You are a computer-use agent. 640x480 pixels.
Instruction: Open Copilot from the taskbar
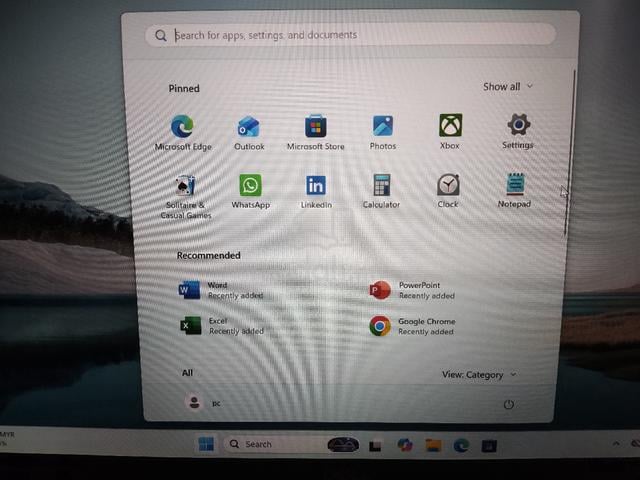point(404,445)
